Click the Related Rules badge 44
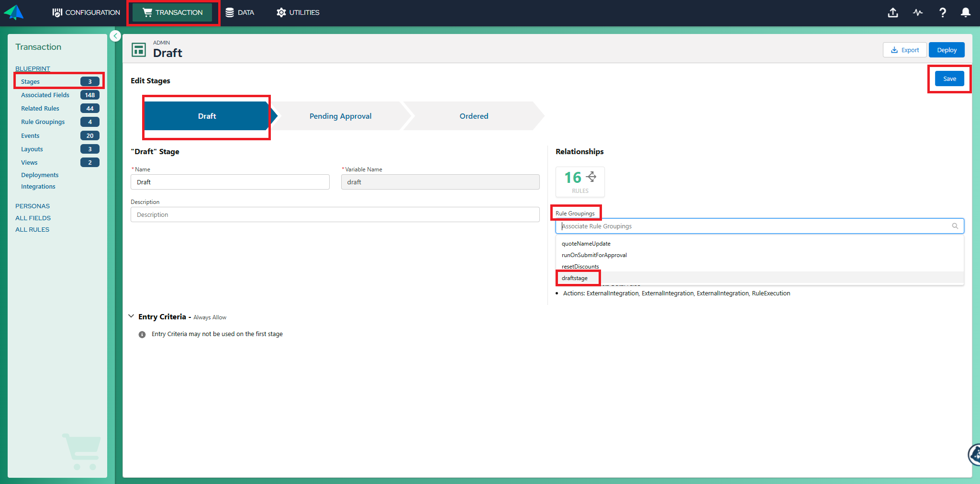Screen dimensions: 980x484 90,109
